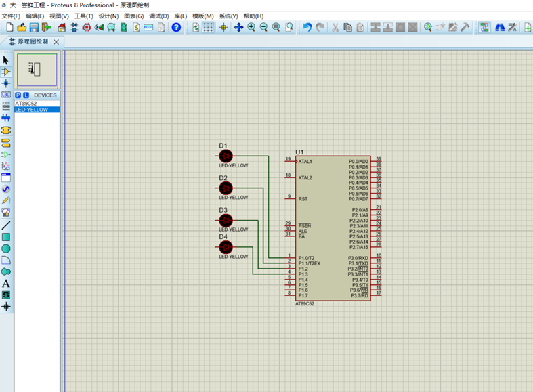Open 视图(V) menu
533x392 pixels.
pyautogui.click(x=59, y=16)
